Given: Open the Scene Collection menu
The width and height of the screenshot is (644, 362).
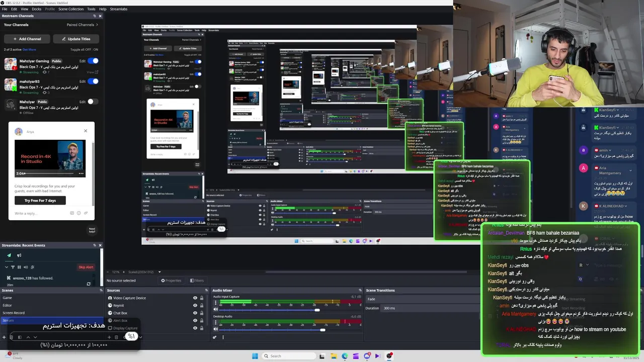Looking at the screenshot, I should click(71, 9).
